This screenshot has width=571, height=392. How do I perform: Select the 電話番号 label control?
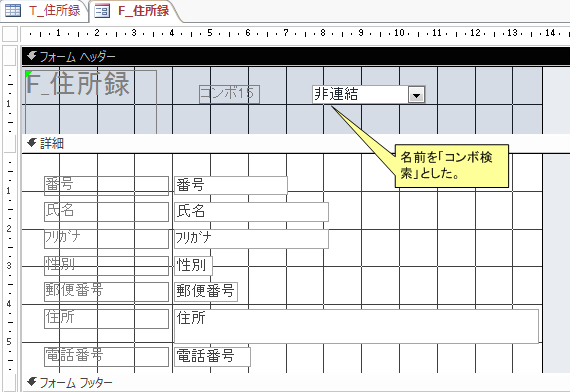click(106, 357)
